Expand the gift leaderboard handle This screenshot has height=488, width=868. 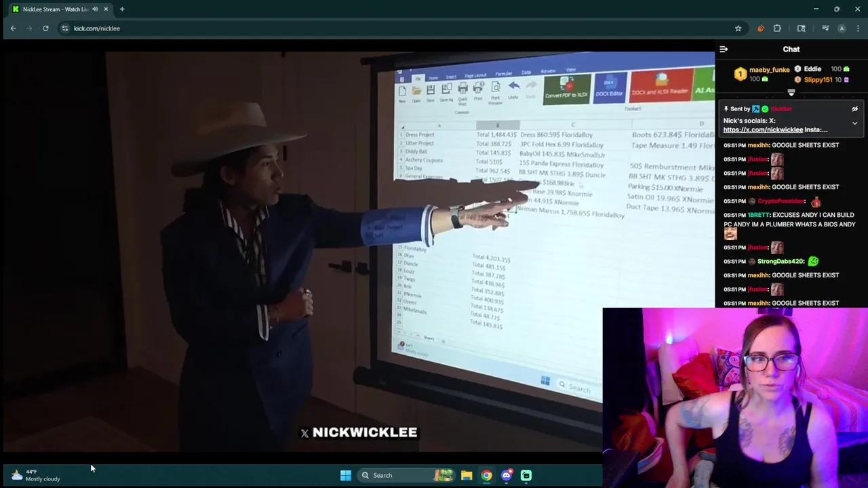[791, 93]
